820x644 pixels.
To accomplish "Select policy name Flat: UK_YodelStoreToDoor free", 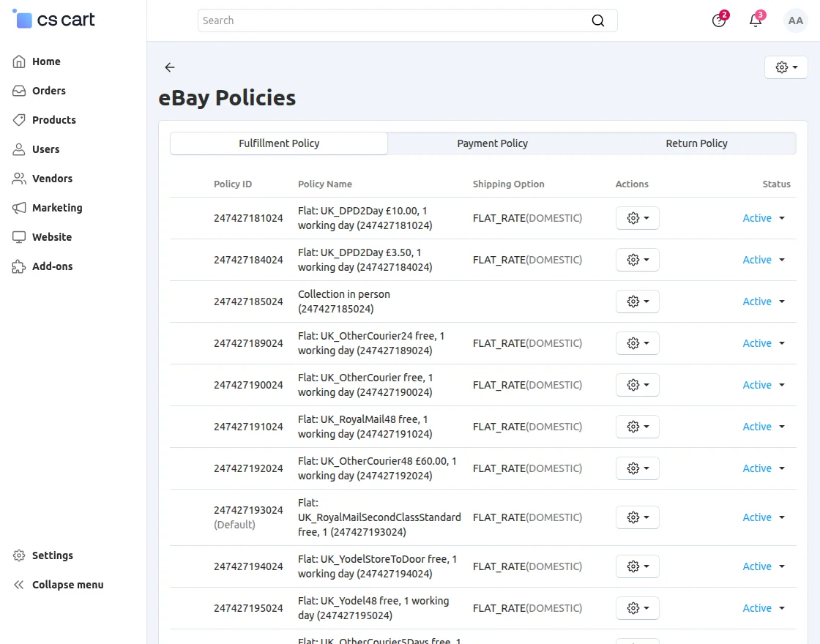I will tap(377, 566).
